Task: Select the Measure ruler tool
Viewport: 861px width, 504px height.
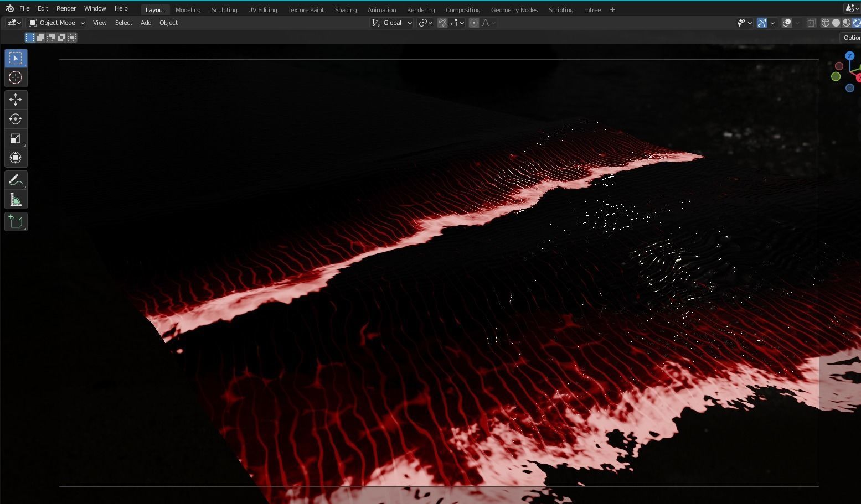Action: pos(16,199)
